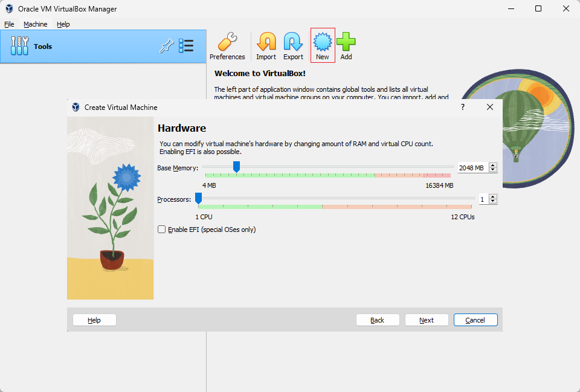Increase Base Memory with up stepper arrow

click(x=493, y=165)
